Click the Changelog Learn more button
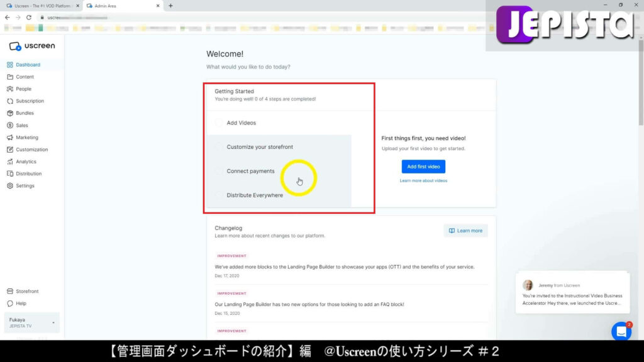The image size is (644, 362). point(465,231)
